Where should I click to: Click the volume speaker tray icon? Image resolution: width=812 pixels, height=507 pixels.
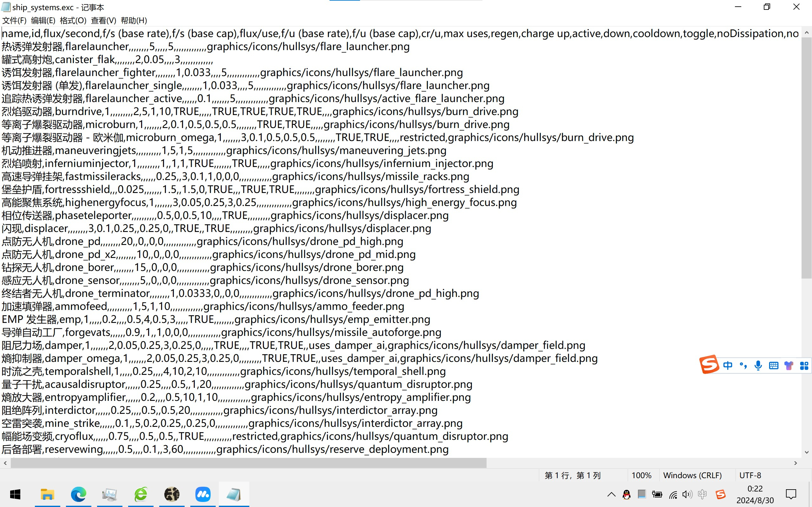point(687,494)
